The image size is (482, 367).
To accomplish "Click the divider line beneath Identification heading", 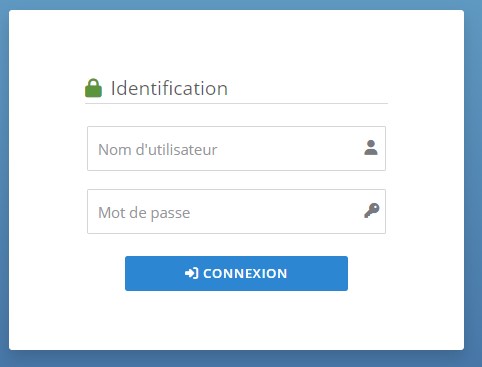I will pyautogui.click(x=236, y=103).
